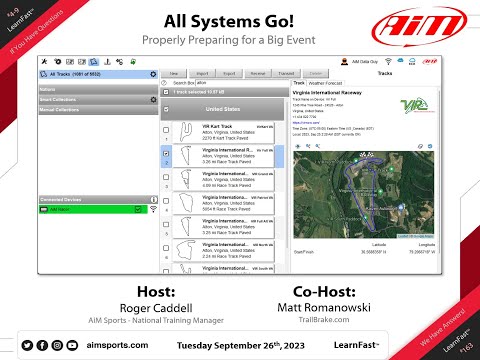Click the solid blue cloud icon

point(400,60)
